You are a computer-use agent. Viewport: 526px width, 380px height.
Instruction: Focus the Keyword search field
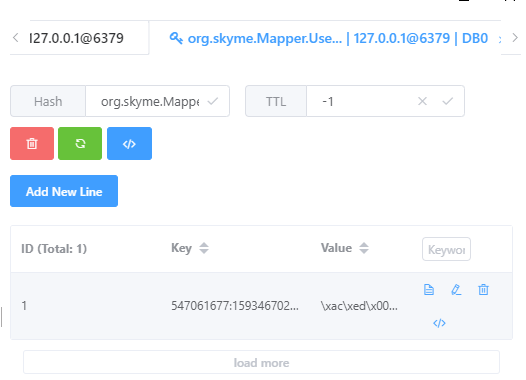[x=446, y=249]
